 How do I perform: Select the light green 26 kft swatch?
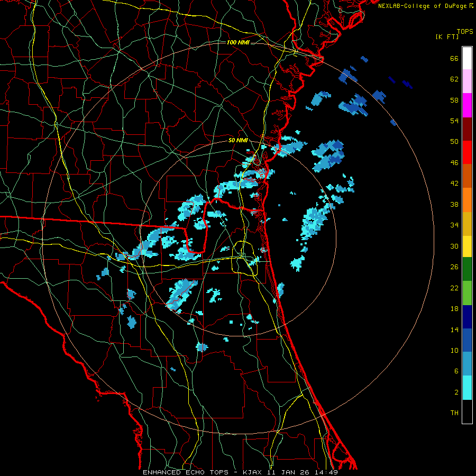[467, 293]
